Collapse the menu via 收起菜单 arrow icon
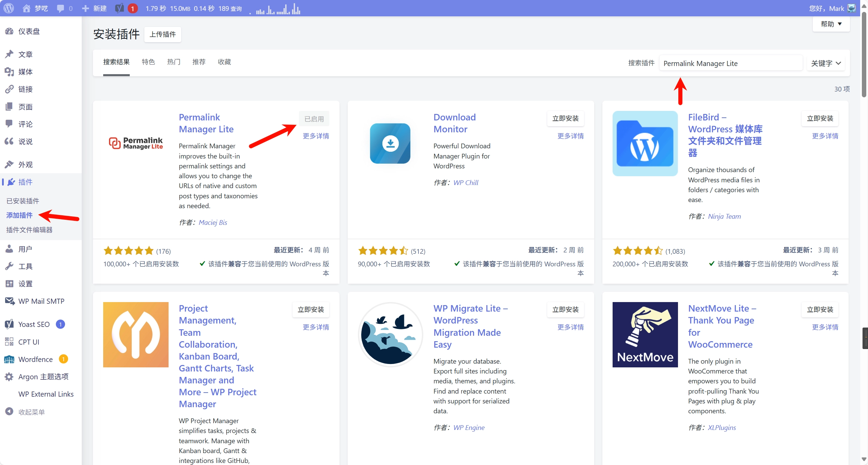This screenshot has height=465, width=868. pyautogui.click(x=9, y=412)
